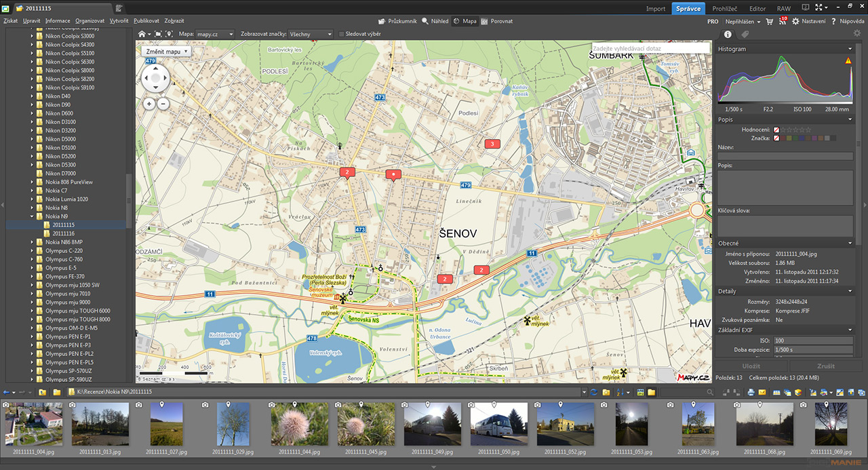
Task: Click the refresh icon next to path bar
Action: (594, 392)
